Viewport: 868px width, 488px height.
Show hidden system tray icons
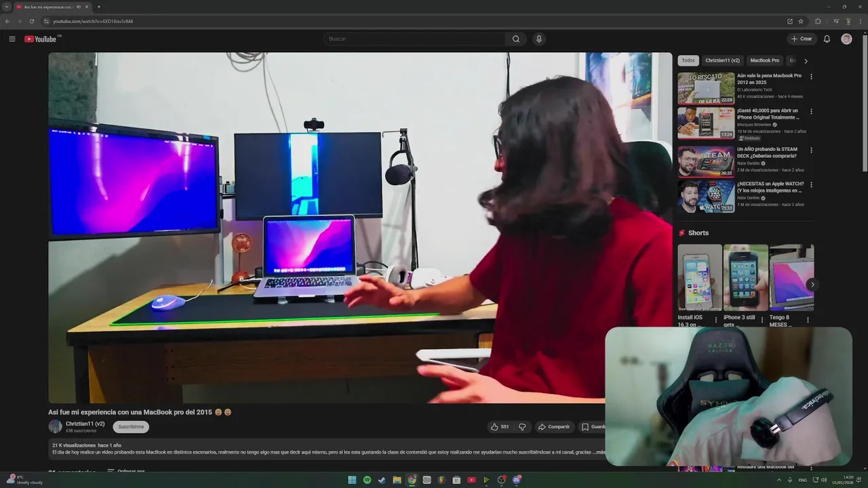[x=778, y=480]
